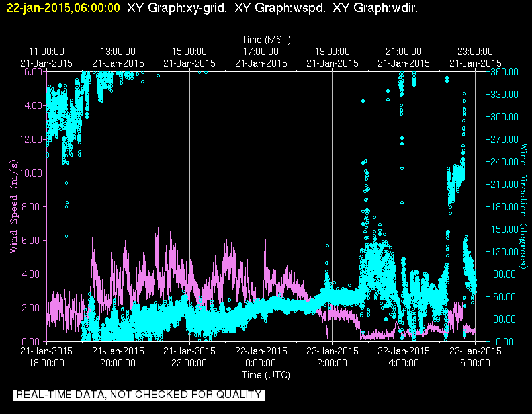Click 330.00 on the wind direction axis
This screenshot has width=532, height=414.
pyautogui.click(x=504, y=95)
